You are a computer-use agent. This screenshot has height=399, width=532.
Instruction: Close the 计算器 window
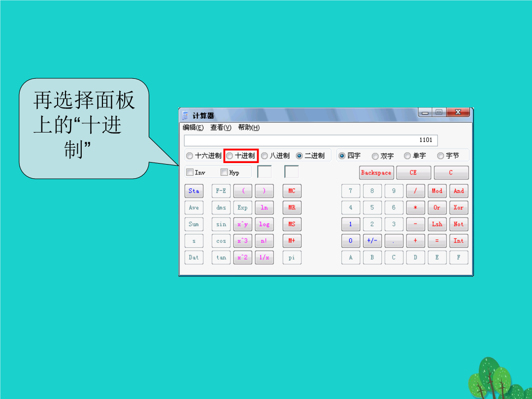point(458,112)
